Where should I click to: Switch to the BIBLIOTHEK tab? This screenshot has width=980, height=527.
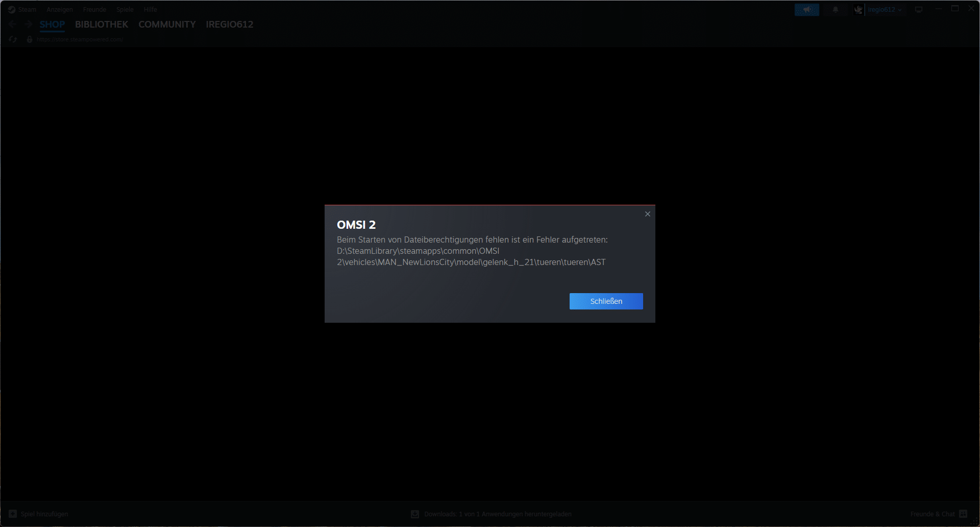click(x=102, y=25)
